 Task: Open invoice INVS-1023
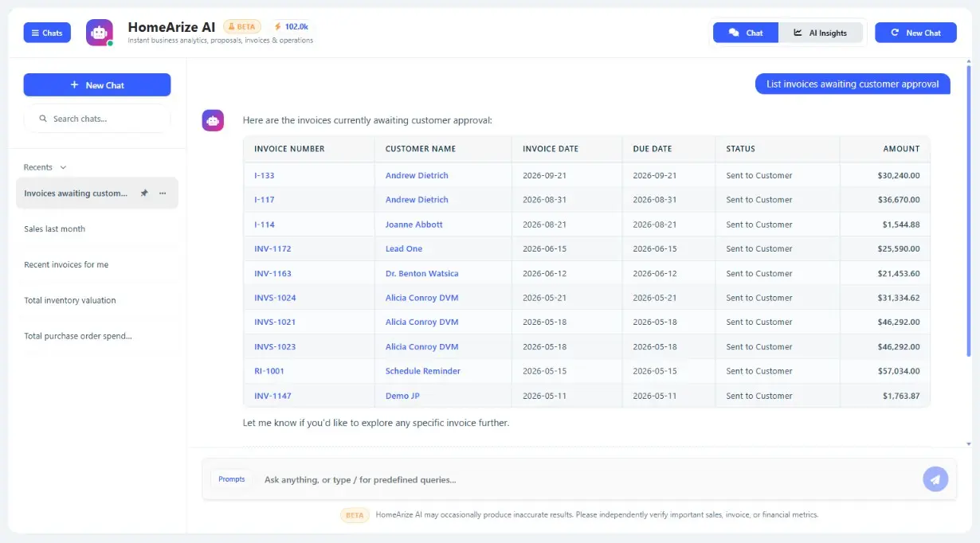(x=275, y=347)
